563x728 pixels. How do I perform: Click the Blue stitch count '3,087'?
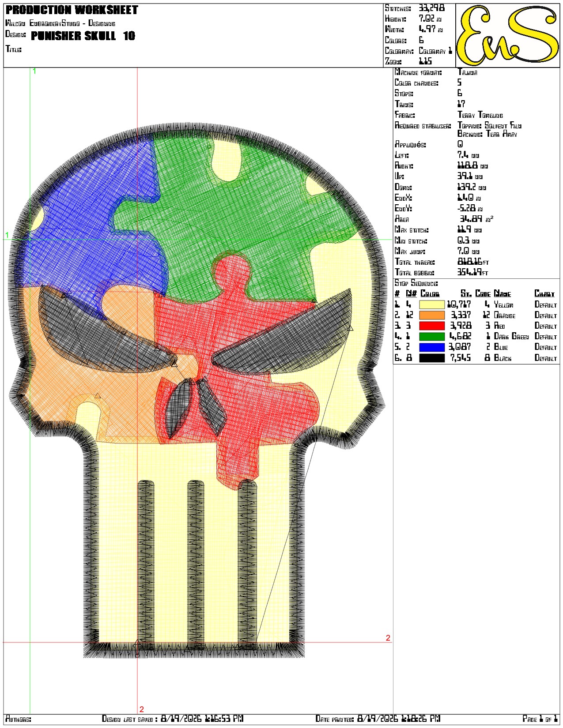point(460,347)
